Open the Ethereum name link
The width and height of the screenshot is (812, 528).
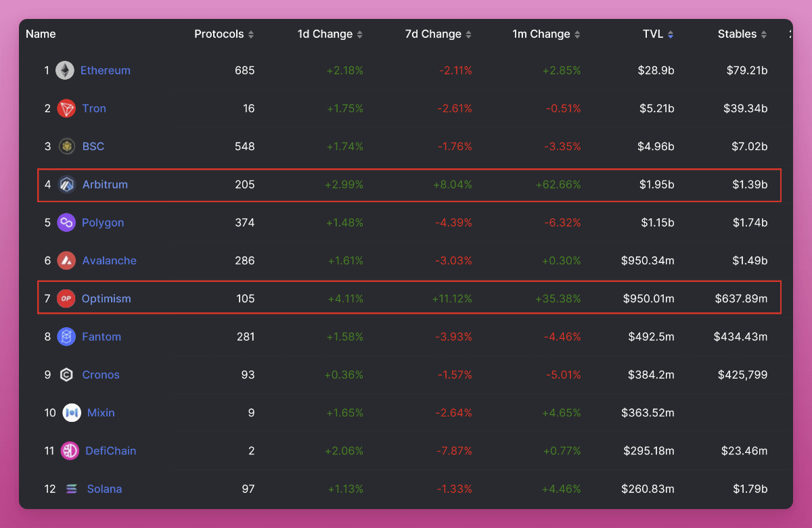click(x=105, y=70)
